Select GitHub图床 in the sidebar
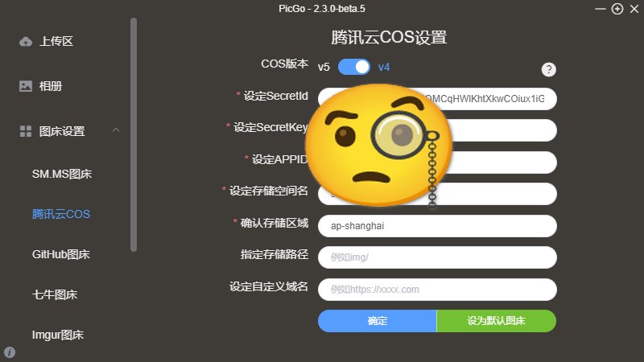Screen dimensions: 644x362 point(61,254)
